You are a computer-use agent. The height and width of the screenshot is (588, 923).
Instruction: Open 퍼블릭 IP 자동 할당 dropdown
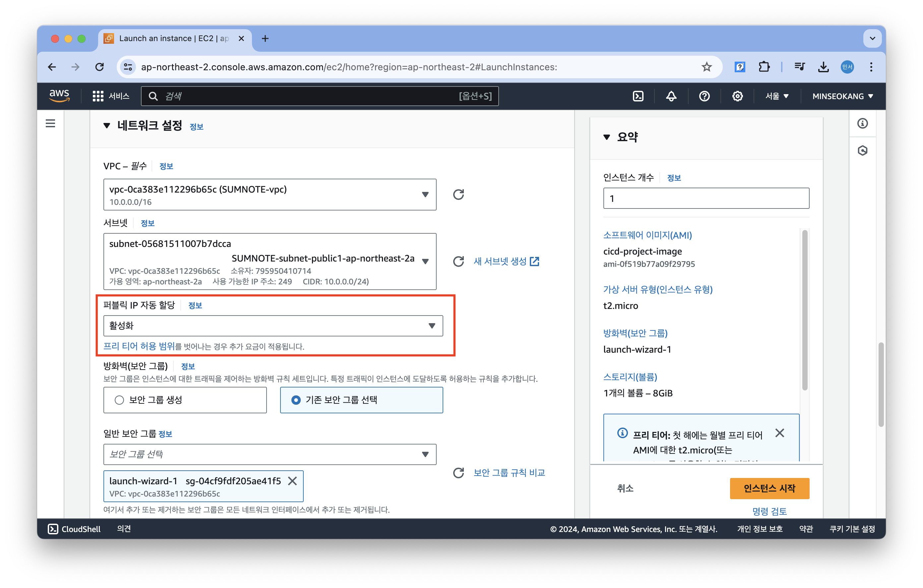point(273,326)
